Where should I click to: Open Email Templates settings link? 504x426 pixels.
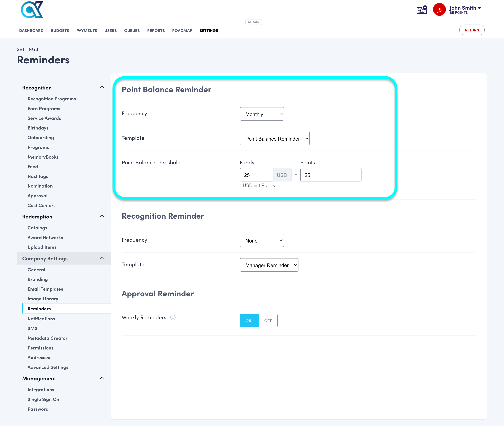tap(45, 289)
